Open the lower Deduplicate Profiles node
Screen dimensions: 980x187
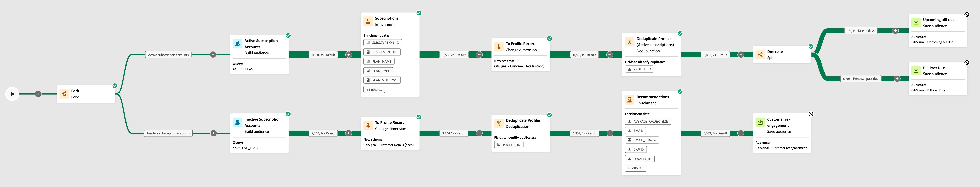520,133
